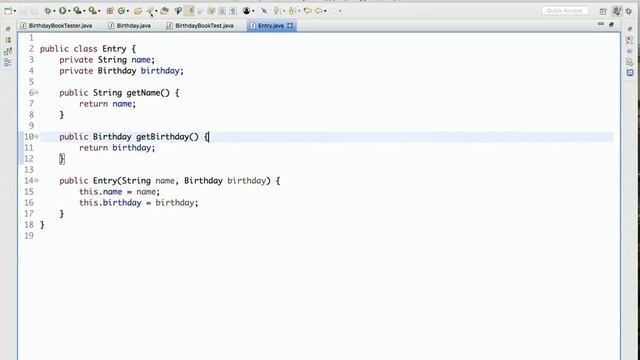Restore the right minimized view stack
640x360 pixels.
(630, 29)
